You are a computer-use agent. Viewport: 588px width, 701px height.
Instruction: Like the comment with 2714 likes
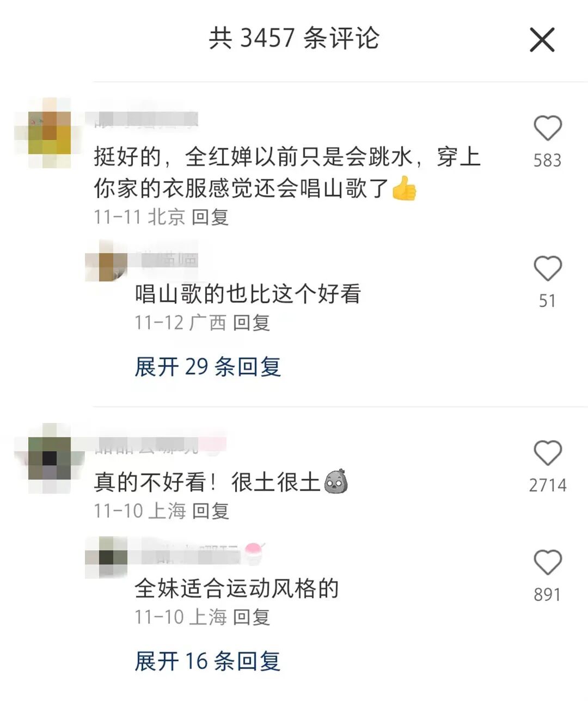pyautogui.click(x=547, y=453)
